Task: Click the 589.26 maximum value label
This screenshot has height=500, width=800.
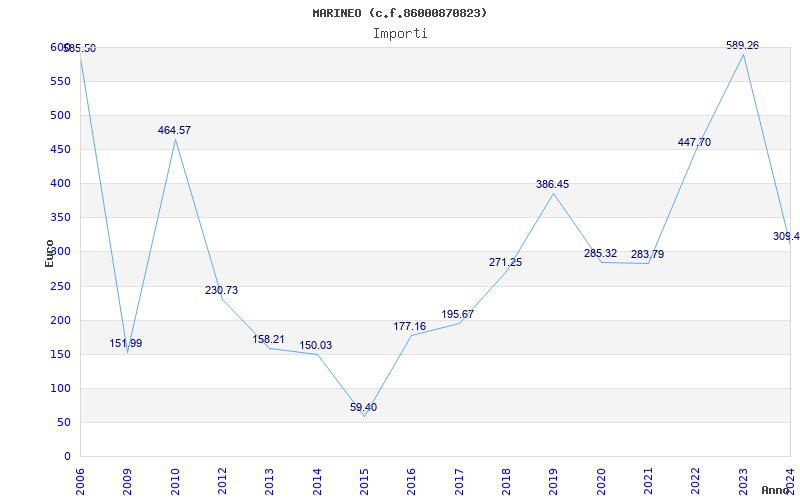Action: click(x=742, y=45)
